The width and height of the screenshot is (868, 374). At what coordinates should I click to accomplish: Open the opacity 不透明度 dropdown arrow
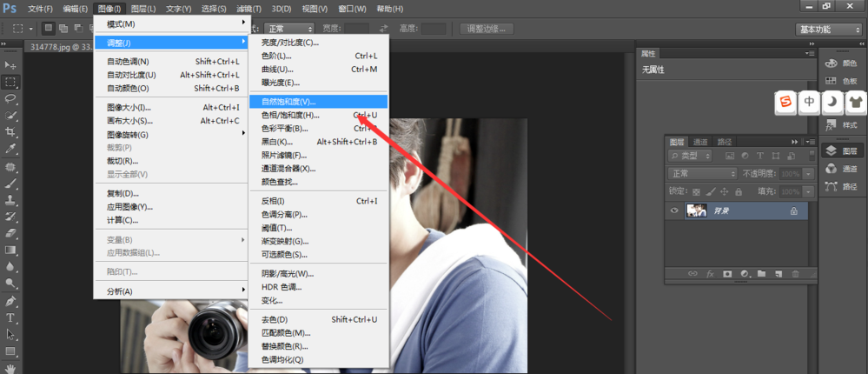tap(809, 174)
